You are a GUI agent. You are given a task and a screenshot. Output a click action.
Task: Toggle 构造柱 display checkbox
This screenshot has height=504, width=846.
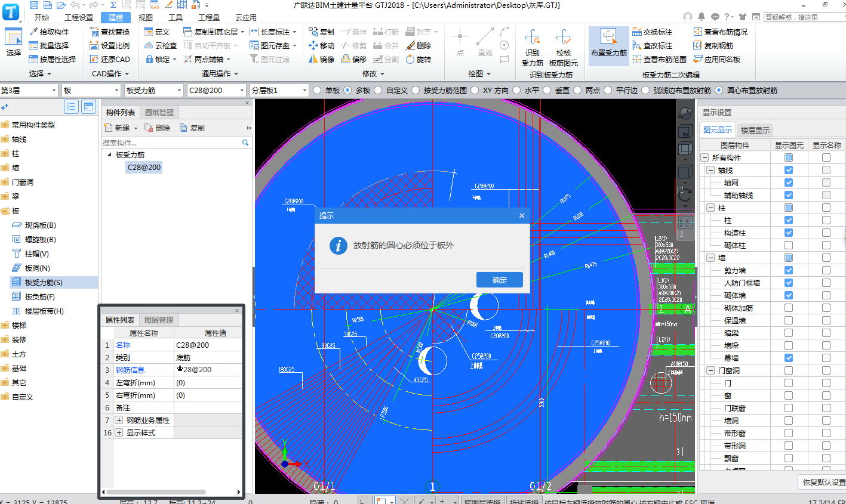[789, 233]
